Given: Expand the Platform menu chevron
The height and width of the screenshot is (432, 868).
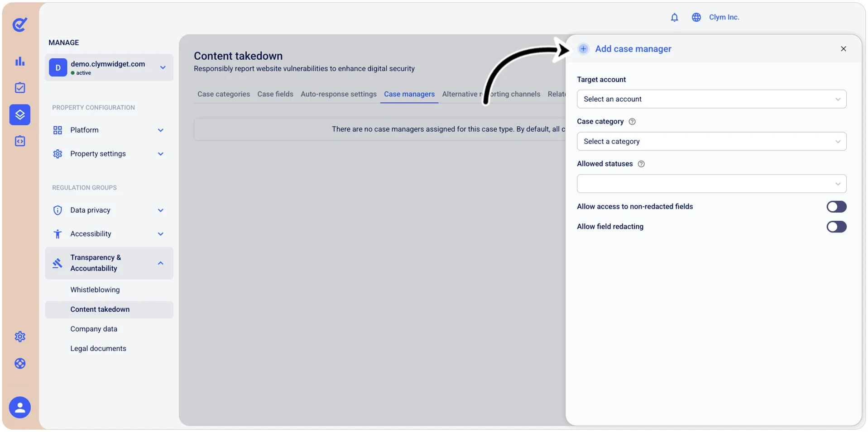Looking at the screenshot, I should click(x=160, y=130).
